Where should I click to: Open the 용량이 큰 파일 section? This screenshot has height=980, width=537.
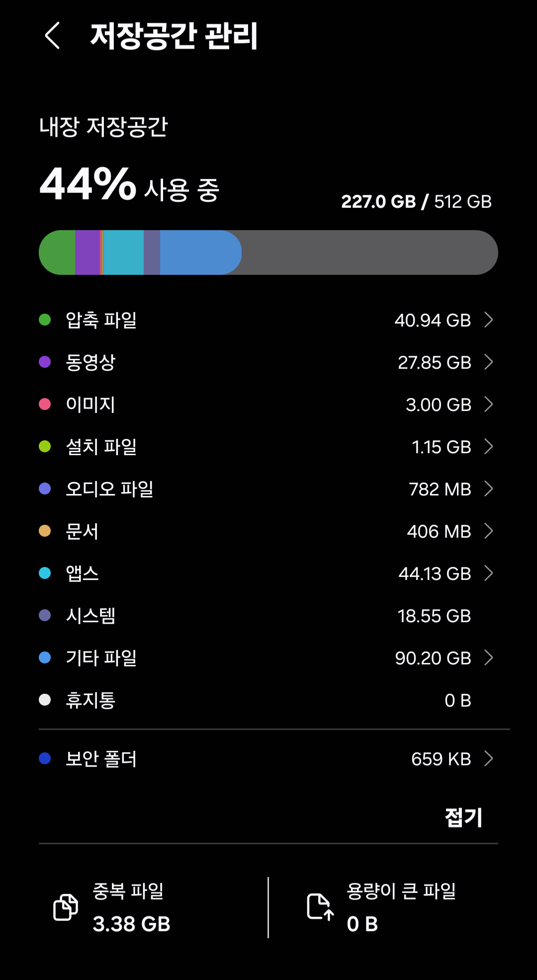401,907
